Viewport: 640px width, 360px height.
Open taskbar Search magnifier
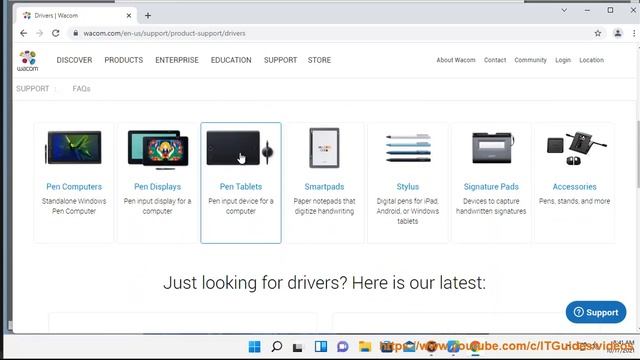[x=277, y=347]
